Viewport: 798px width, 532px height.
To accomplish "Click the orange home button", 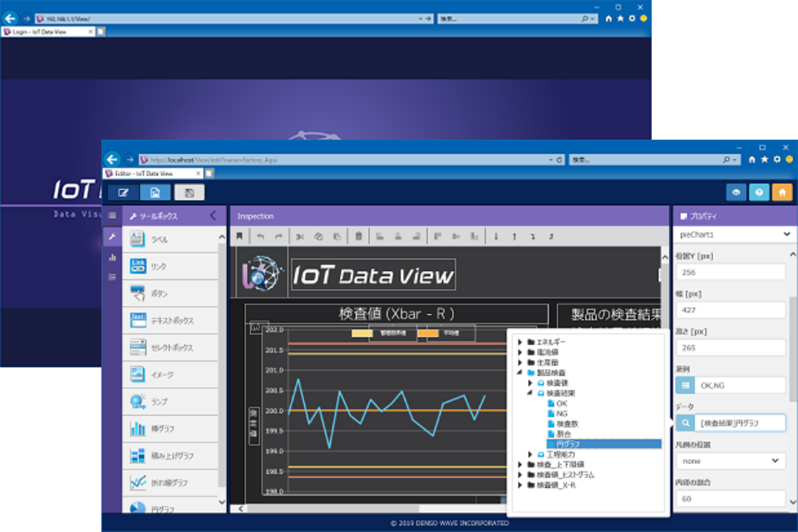I will 781,192.
